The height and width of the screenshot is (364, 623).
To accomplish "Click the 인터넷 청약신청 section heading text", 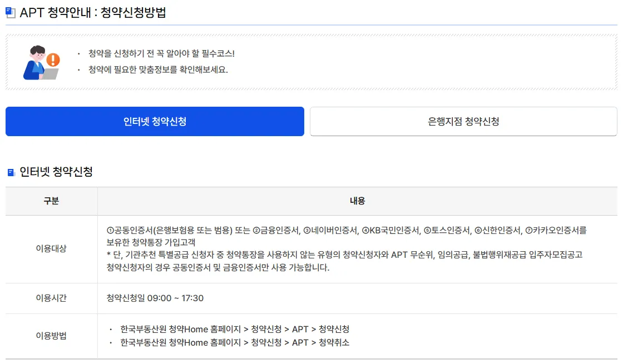I will pos(56,172).
